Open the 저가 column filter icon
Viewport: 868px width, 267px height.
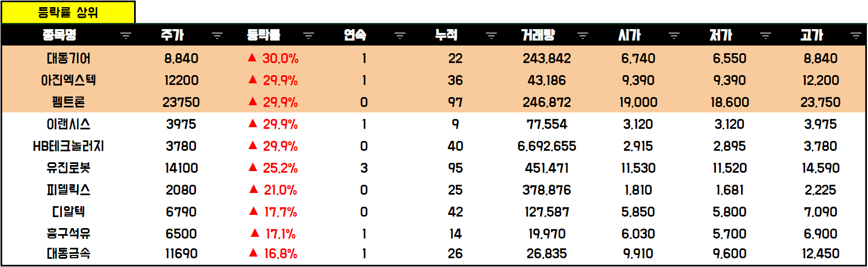point(766,36)
